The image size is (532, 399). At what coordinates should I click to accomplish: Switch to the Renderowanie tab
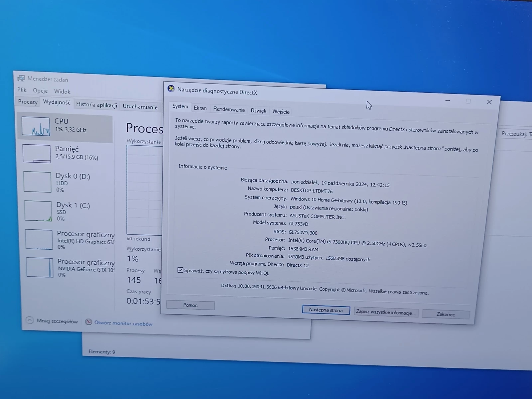point(229,110)
